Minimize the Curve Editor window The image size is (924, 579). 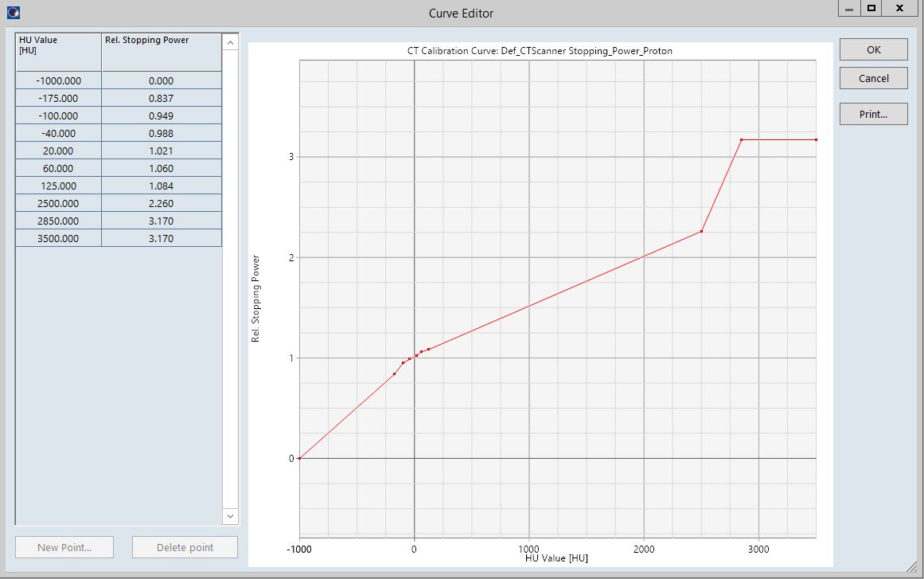click(849, 8)
